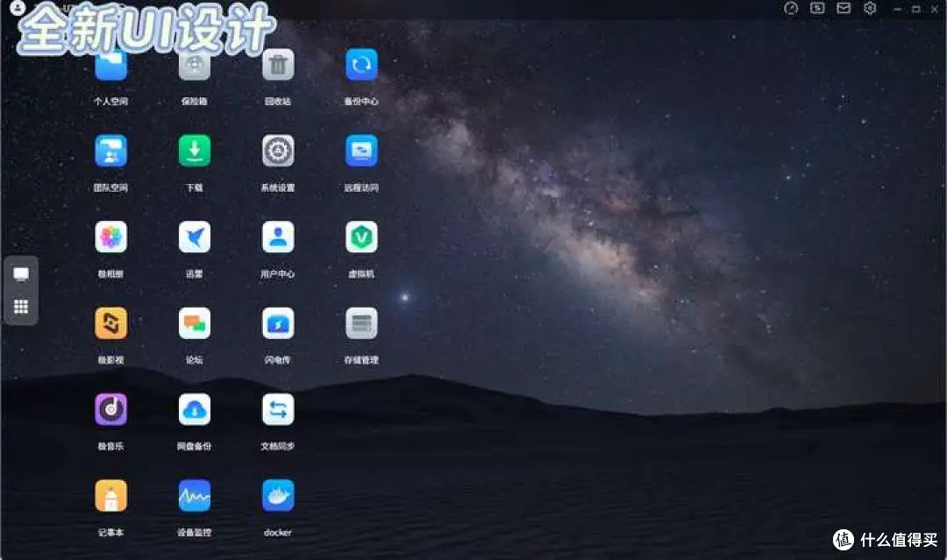Launch the 闪电传 flash transfer app
Screen dimensions: 947x560
pyautogui.click(x=278, y=323)
